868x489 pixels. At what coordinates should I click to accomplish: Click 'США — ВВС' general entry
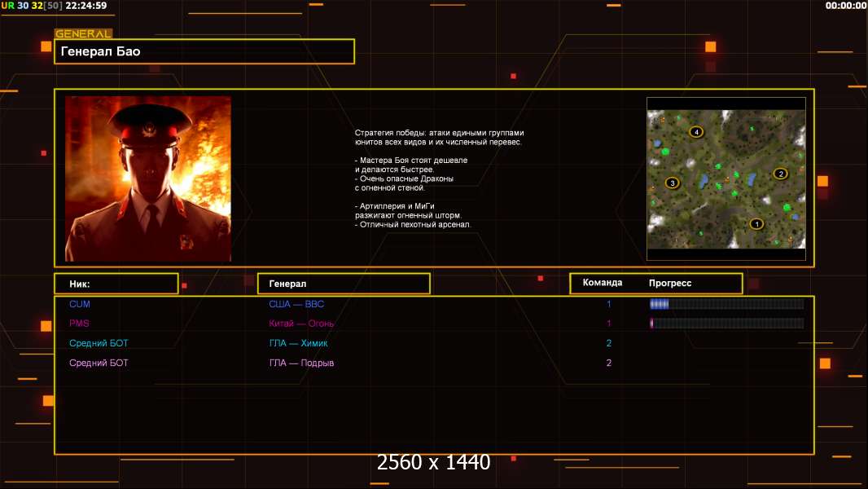296,304
